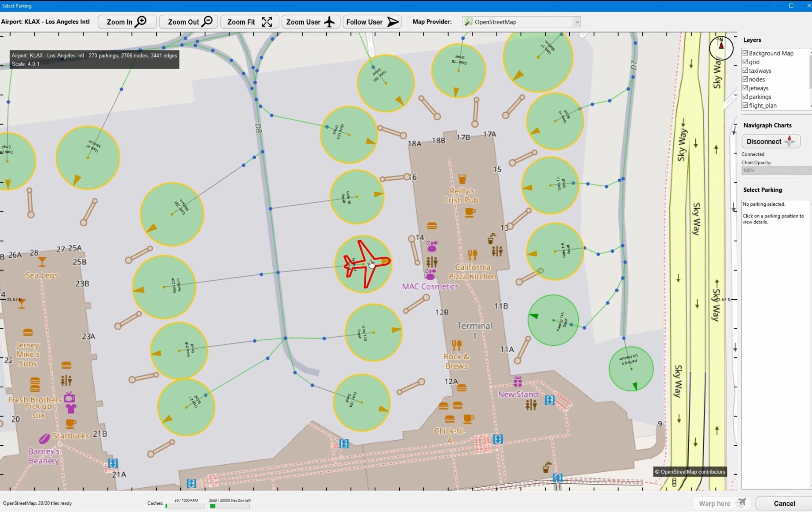
Task: Click the Follow User arrow icon
Action: coord(393,22)
